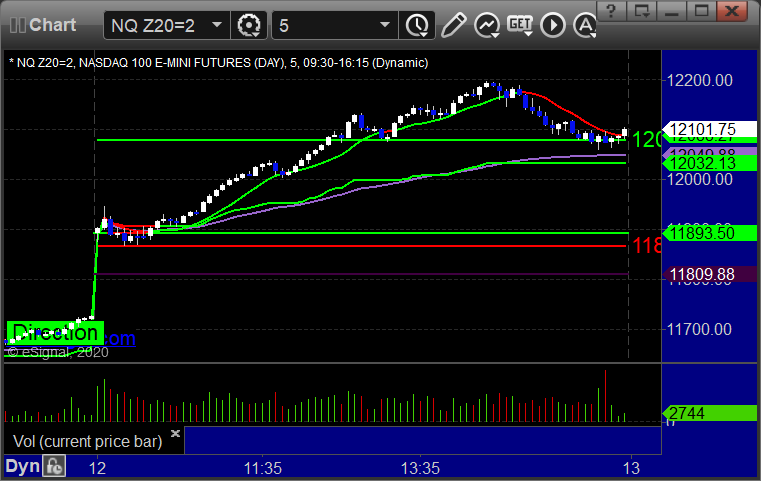Expand the interval 5 dropdown arrow
This screenshot has width=761, height=481.
[x=384, y=25]
